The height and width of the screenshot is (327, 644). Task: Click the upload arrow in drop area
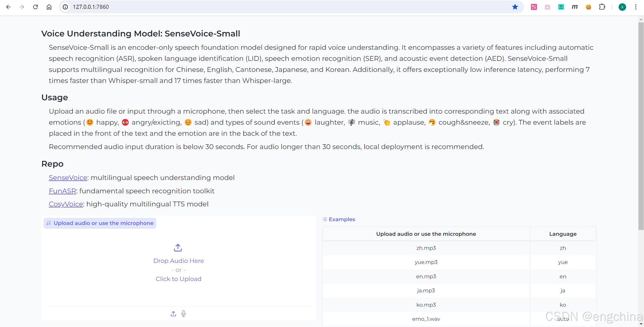coord(178,248)
